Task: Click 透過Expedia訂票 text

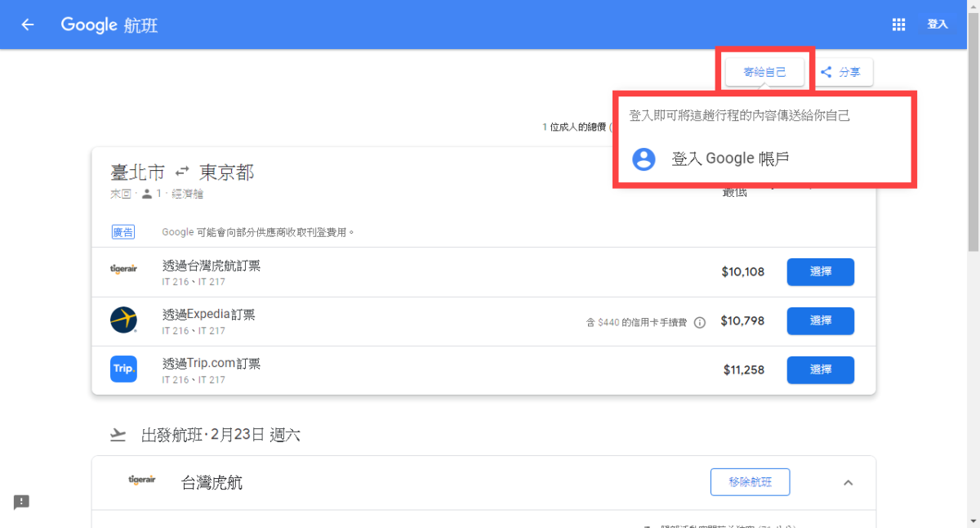Action: (208, 315)
